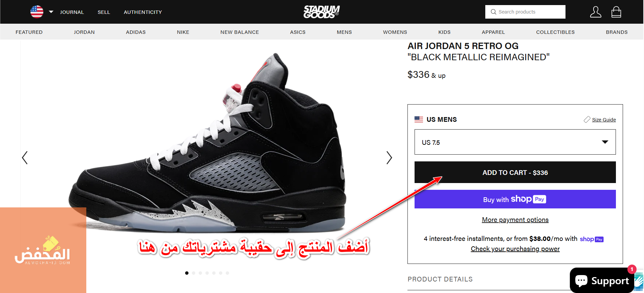Viewport: 644px width, 293px height.
Task: Select the first carousel dot
Action: click(x=187, y=273)
